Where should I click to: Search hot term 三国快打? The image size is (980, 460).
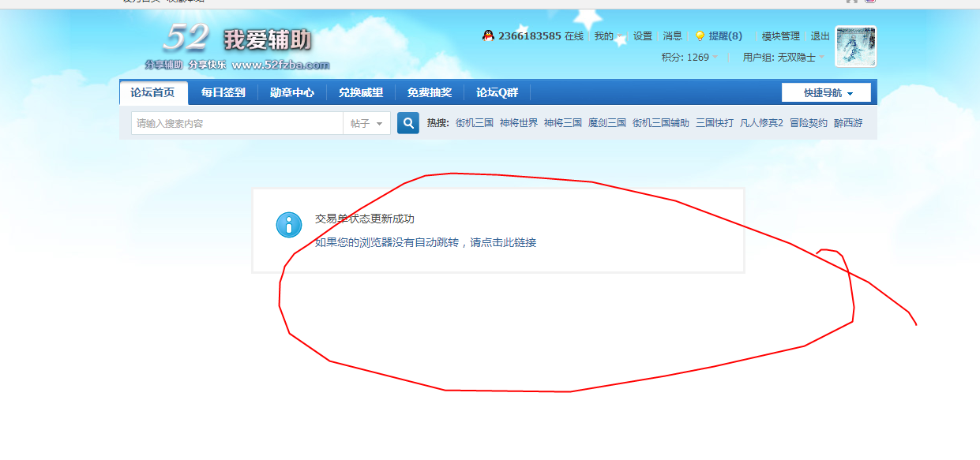(715, 123)
